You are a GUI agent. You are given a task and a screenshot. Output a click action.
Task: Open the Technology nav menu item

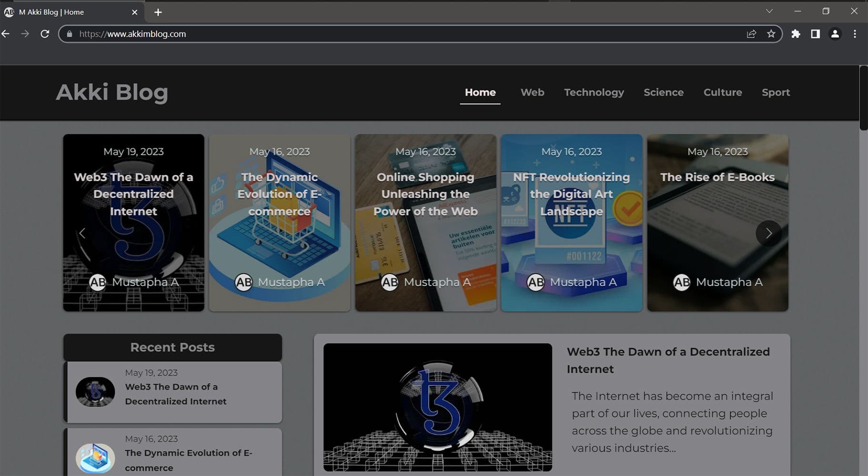coord(594,92)
